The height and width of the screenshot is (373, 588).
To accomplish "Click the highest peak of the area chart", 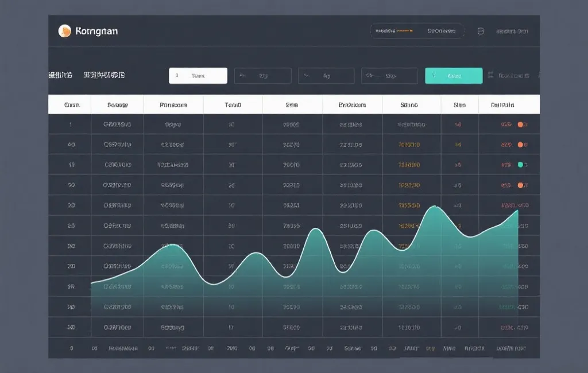I will tap(435, 207).
